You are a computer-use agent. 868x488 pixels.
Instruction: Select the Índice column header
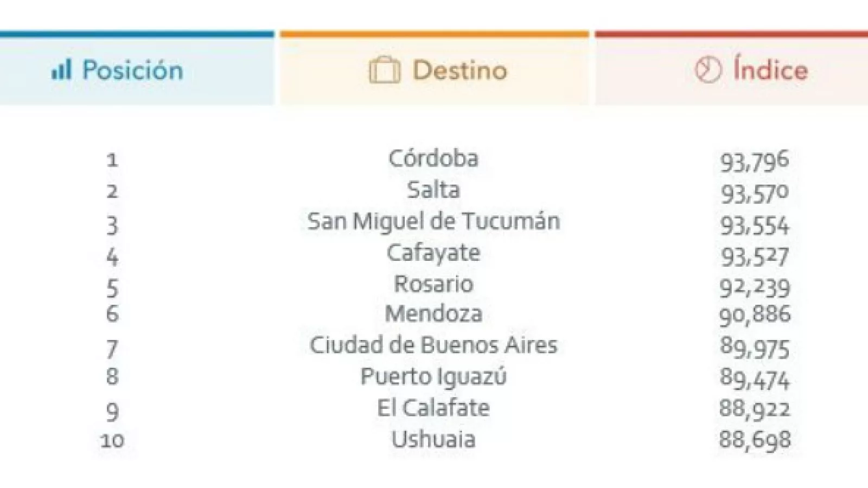770,70
